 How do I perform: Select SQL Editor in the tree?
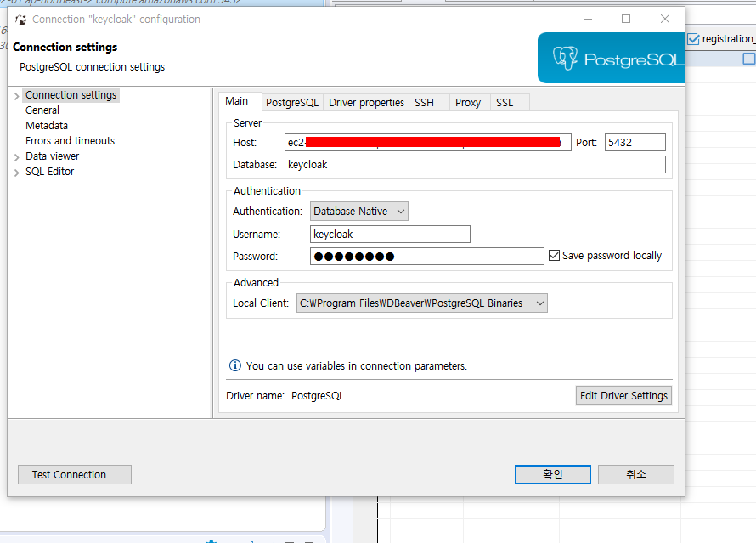[49, 172]
